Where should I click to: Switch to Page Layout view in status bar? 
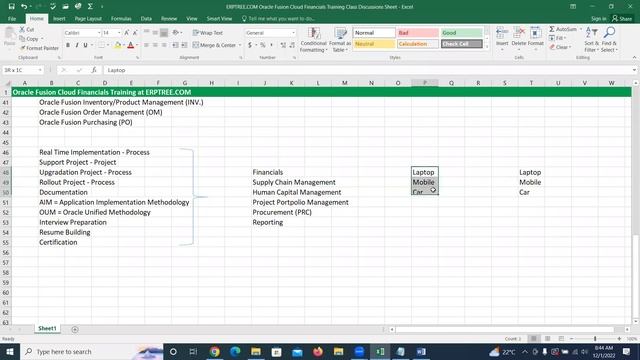point(547,339)
